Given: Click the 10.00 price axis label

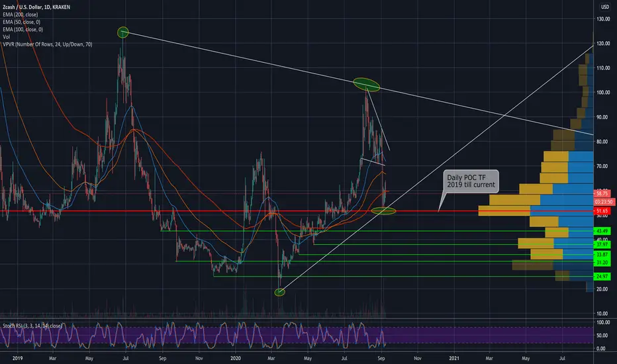Looking at the screenshot, I should (603, 314).
